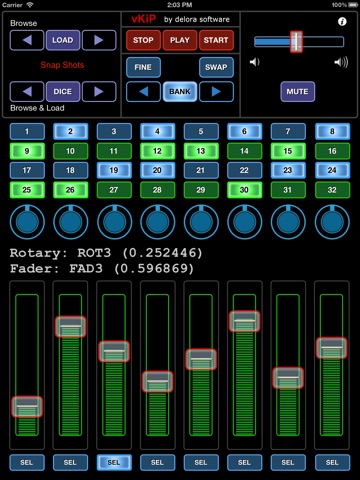Viewport: 360px width, 480px height.
Task: Toggle green pad 15
Action: pyautogui.click(x=288, y=151)
